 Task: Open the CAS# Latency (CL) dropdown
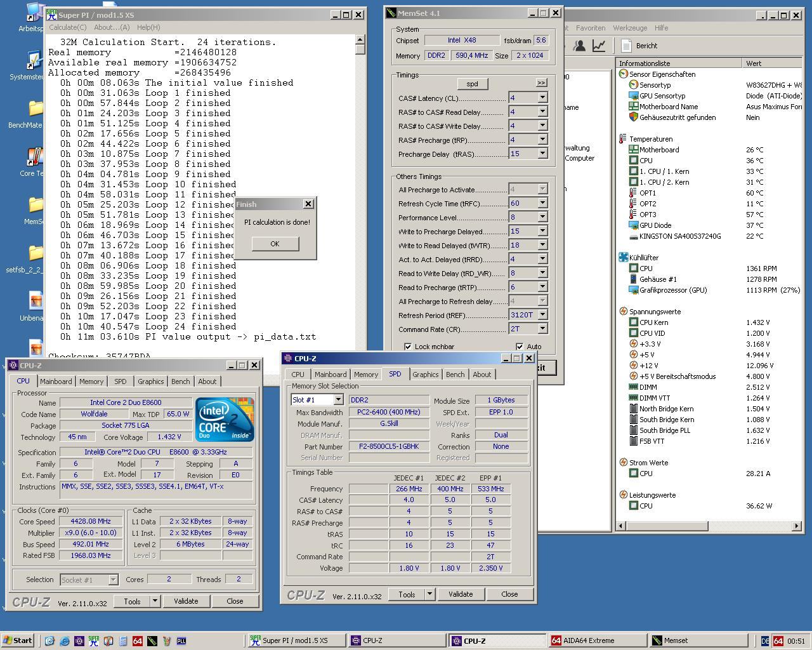pyautogui.click(x=542, y=98)
